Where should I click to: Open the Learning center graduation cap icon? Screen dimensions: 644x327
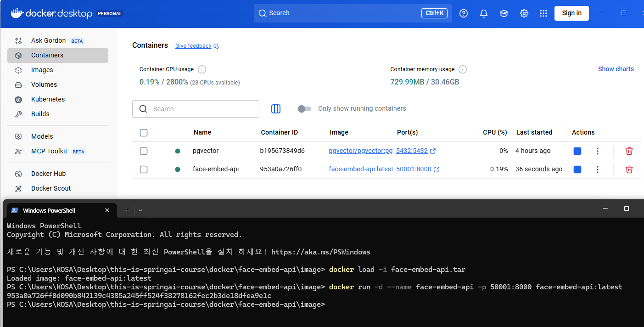(504, 13)
